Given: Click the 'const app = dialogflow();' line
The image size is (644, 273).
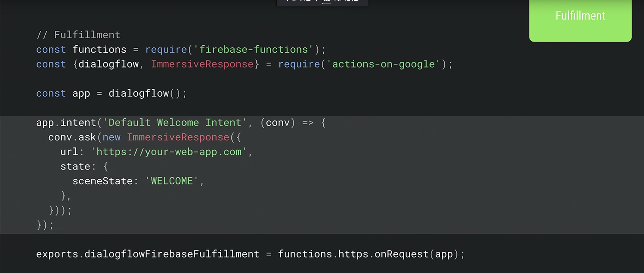Looking at the screenshot, I should (x=111, y=94).
